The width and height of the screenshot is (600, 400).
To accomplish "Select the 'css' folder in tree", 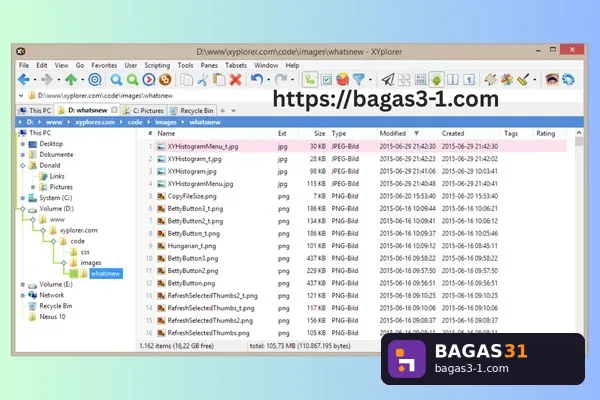I will point(85,252).
